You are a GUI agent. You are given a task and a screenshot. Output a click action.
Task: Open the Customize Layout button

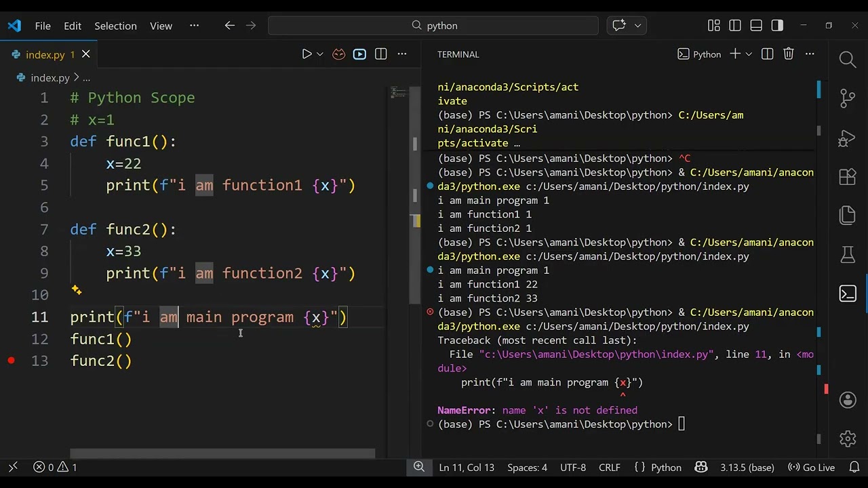(x=713, y=26)
